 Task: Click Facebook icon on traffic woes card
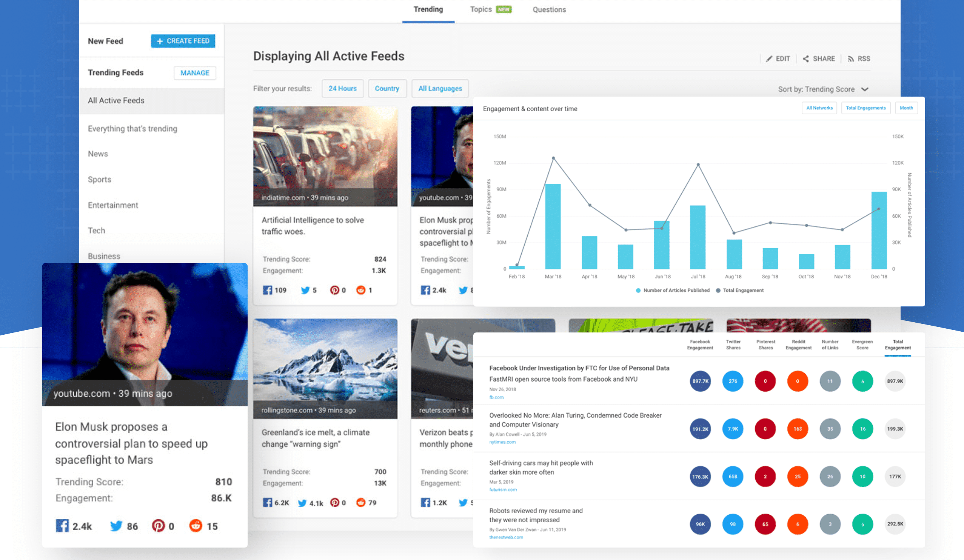tap(267, 290)
